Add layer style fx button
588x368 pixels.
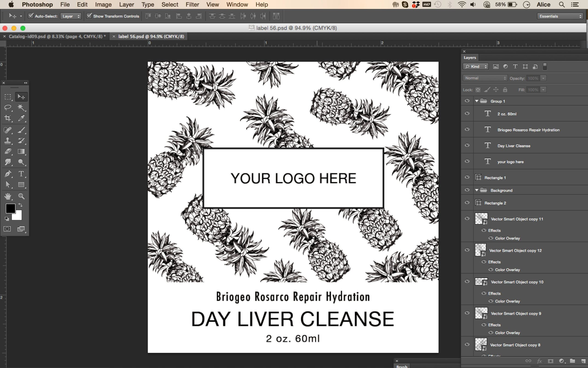[539, 361]
